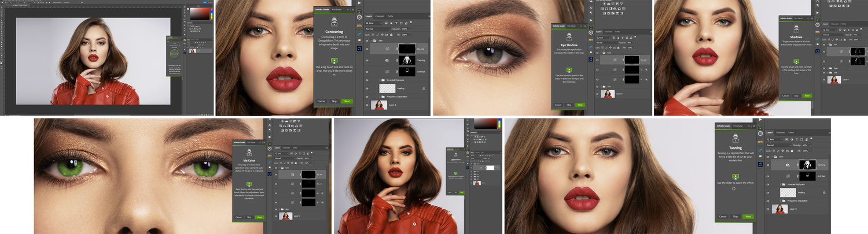The height and width of the screenshot is (234, 868).
Task: Open Actions play icon in Eye Shadow screenshot
Action: point(592,20)
